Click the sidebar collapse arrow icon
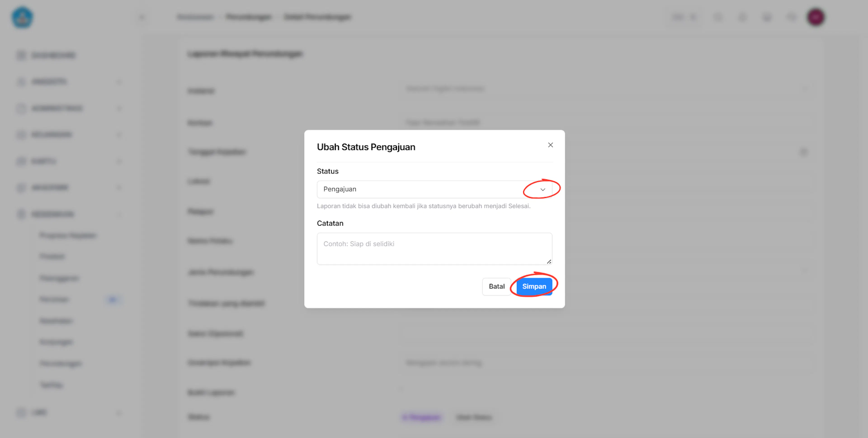This screenshot has height=438, width=868. (x=142, y=17)
